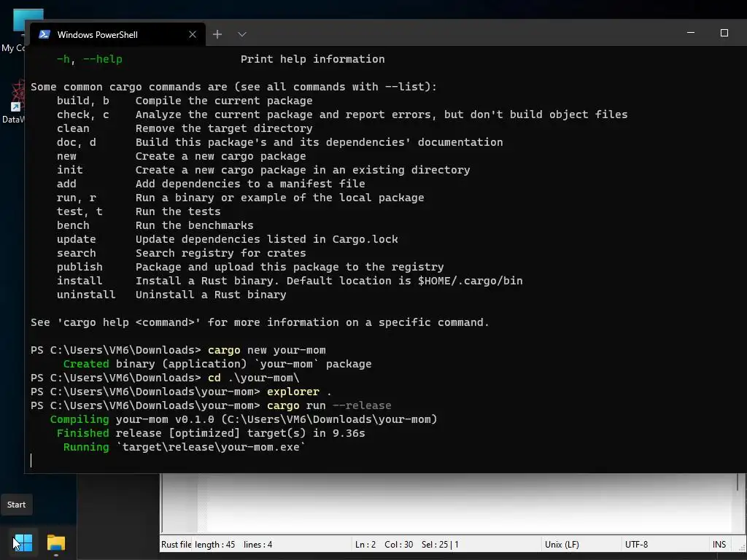Screen dimensions: 747x560
Task: Click the 'test, t' command entry
Action: click(x=80, y=211)
